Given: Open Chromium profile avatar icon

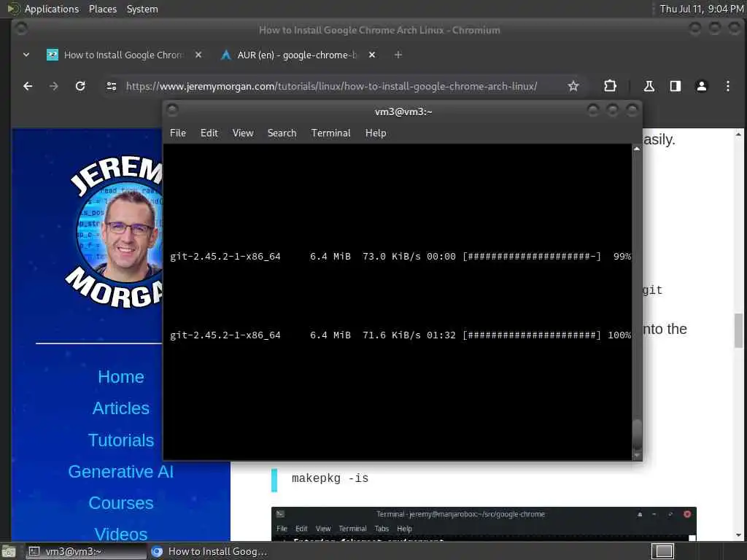Looking at the screenshot, I should click(x=701, y=86).
